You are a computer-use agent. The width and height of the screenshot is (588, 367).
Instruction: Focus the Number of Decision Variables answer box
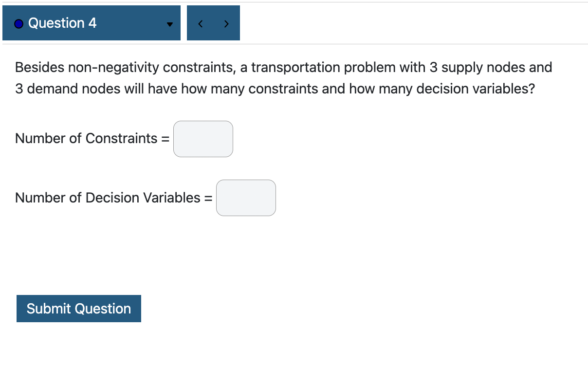(246, 198)
